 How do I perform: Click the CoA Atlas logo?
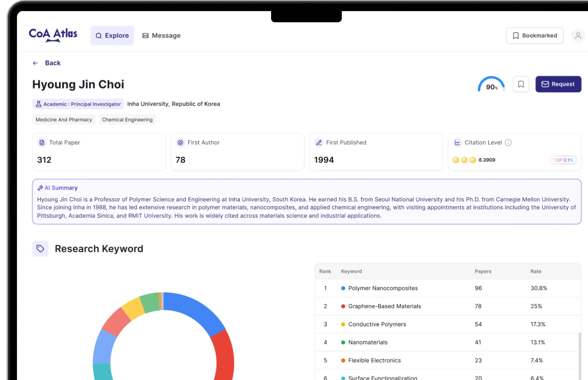[x=53, y=35]
